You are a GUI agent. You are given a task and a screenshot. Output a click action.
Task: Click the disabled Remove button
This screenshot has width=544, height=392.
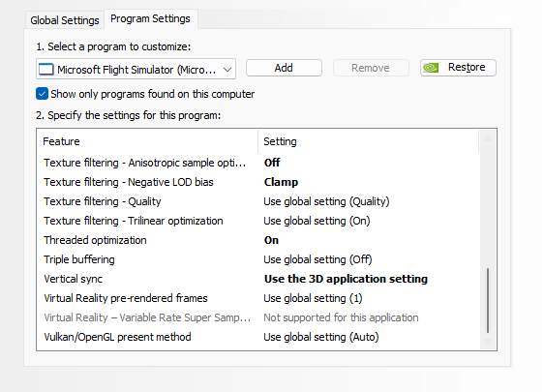click(x=371, y=68)
